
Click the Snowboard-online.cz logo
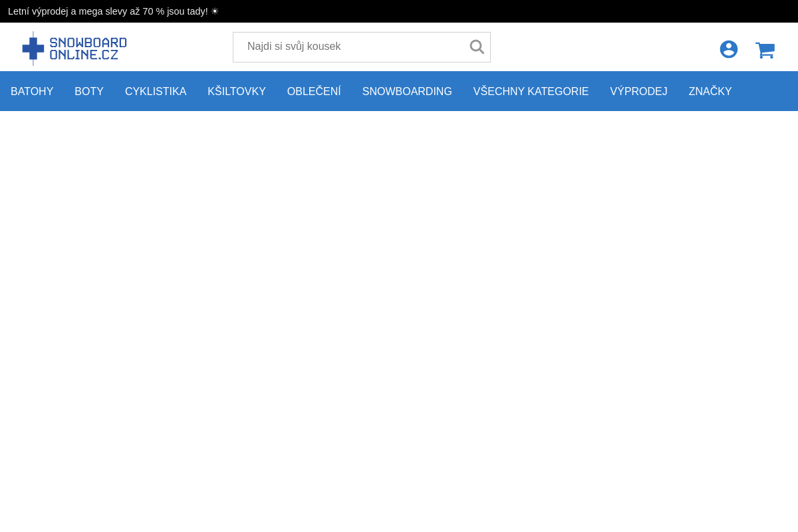coord(74,48)
